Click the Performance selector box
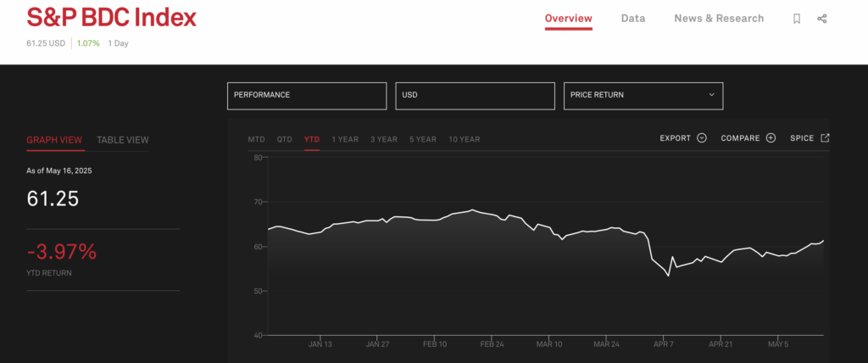868x363 pixels. (x=307, y=96)
